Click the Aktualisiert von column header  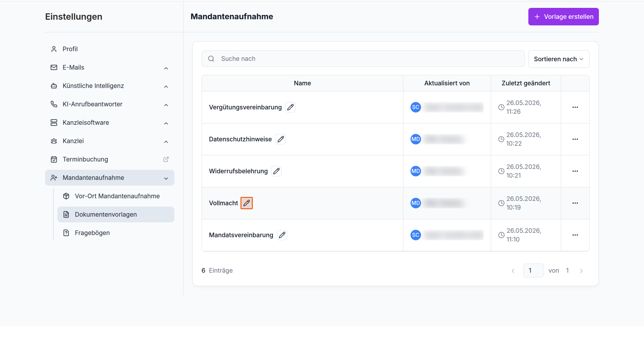(447, 83)
